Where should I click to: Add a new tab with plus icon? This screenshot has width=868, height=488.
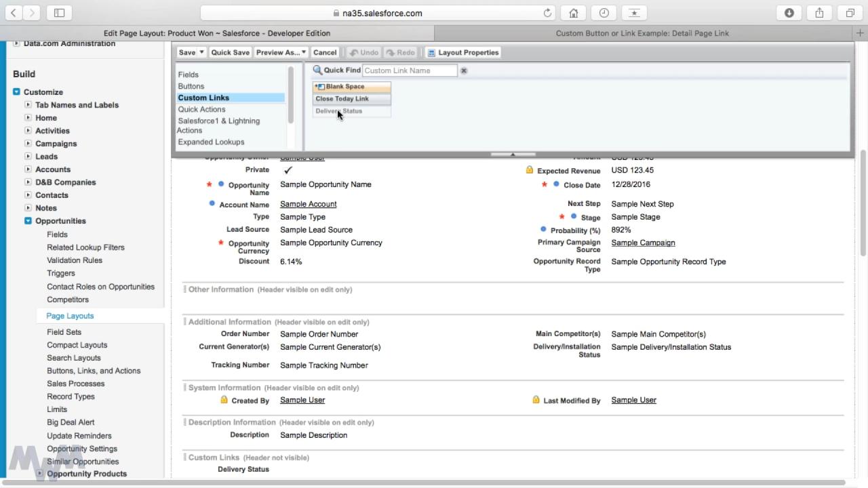[x=861, y=33]
